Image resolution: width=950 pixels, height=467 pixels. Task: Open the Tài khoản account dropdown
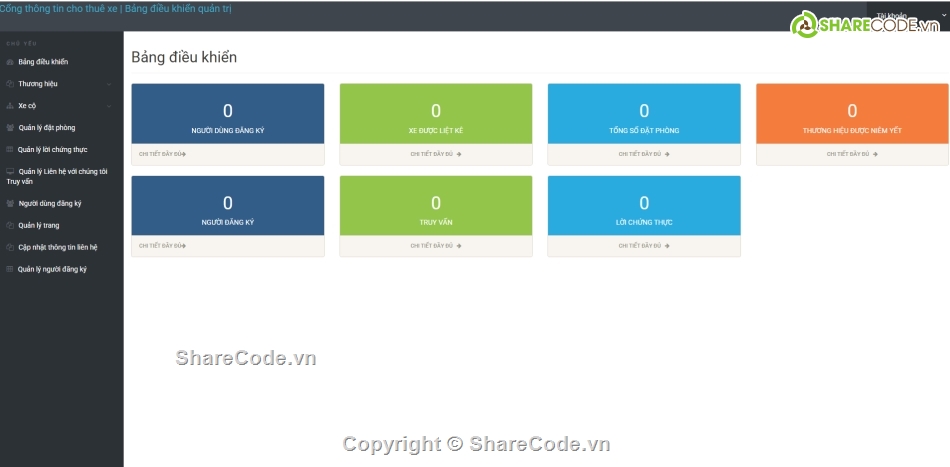coord(908,15)
